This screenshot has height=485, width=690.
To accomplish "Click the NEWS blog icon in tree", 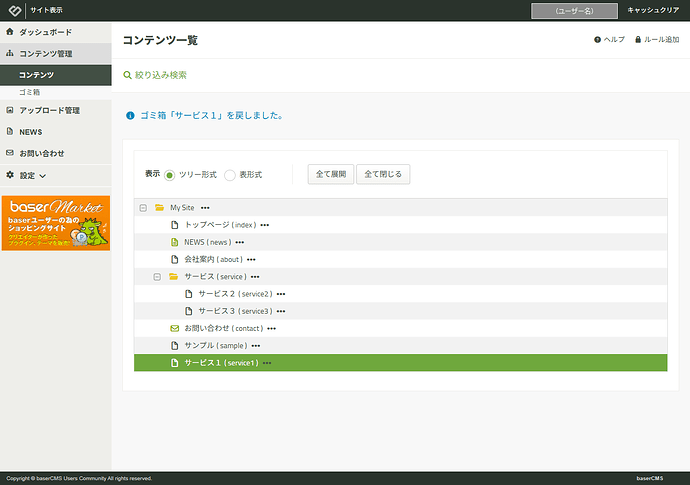I will click(175, 242).
